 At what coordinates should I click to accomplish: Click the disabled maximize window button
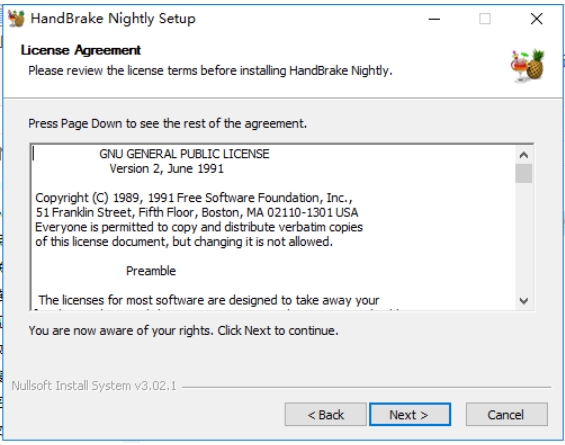click(x=485, y=19)
